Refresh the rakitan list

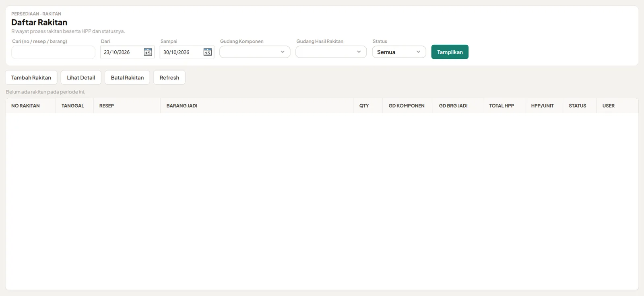pos(169,77)
